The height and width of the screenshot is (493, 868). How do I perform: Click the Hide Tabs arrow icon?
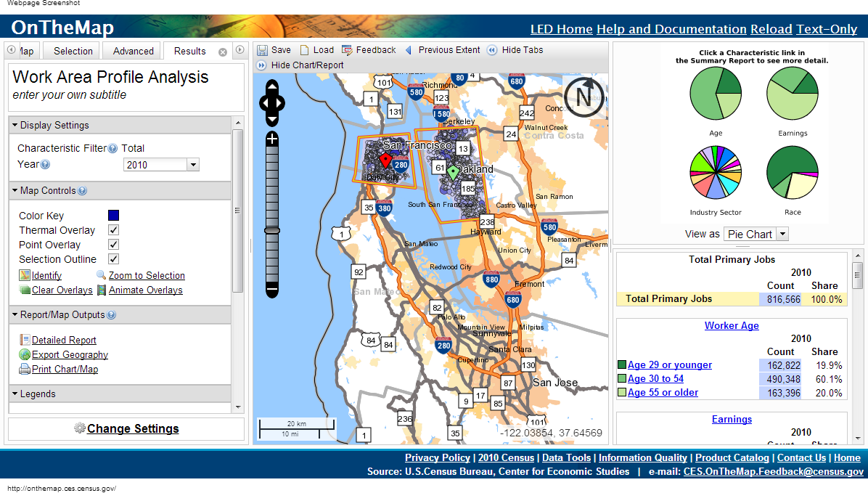coord(492,50)
